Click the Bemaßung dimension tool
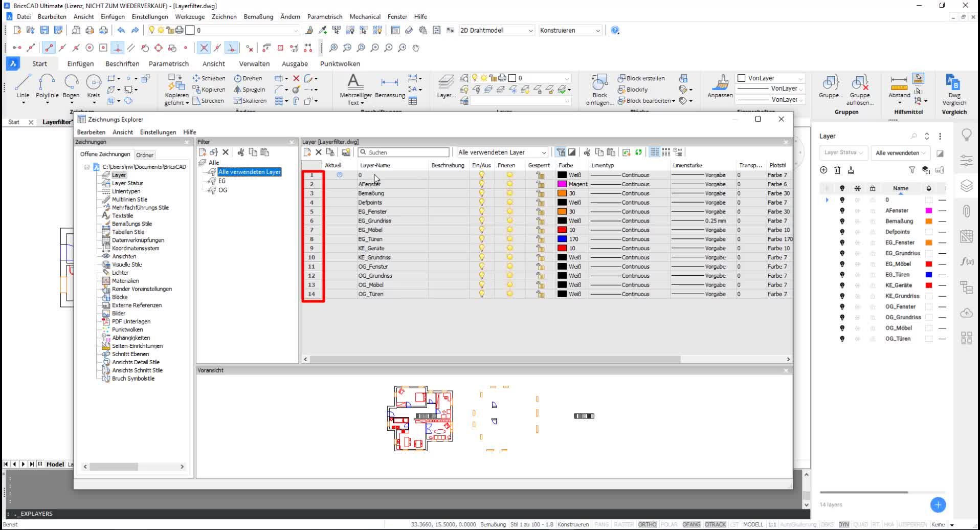The height and width of the screenshot is (530, 980). (x=390, y=86)
